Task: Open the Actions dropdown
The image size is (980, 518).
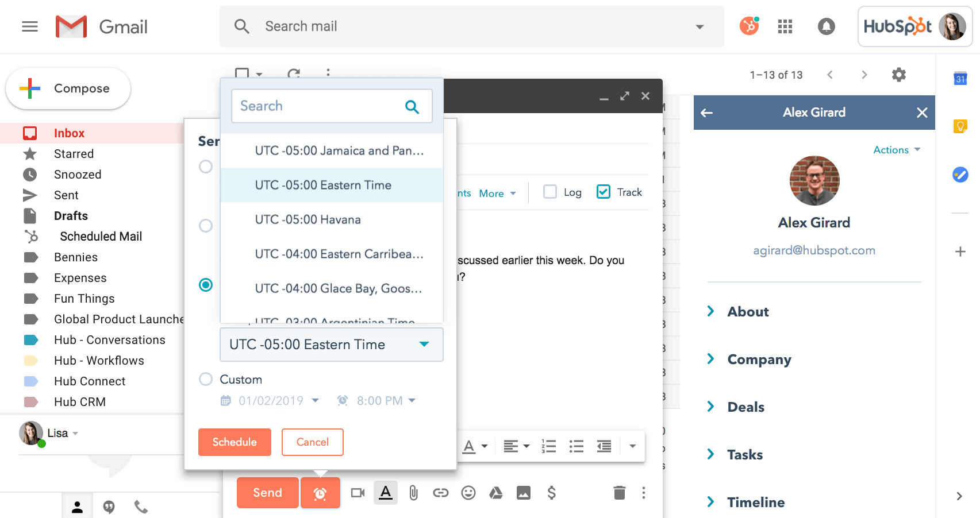Action: 896,150
